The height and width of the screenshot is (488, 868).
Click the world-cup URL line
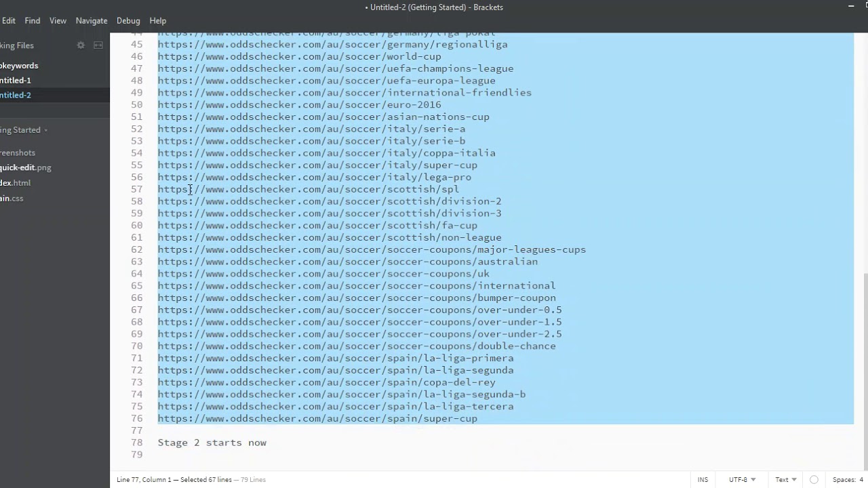tap(299, 56)
